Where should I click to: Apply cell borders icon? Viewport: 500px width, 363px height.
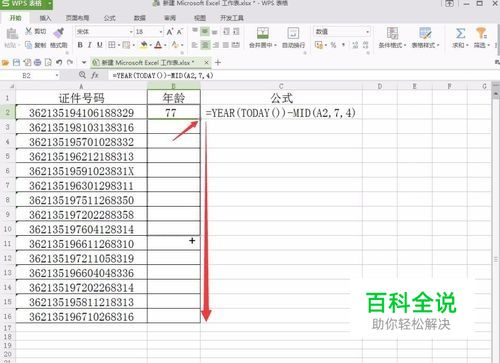point(112,45)
